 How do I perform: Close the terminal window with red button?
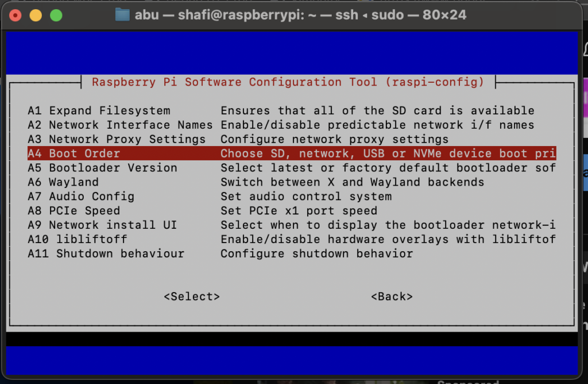(x=16, y=16)
